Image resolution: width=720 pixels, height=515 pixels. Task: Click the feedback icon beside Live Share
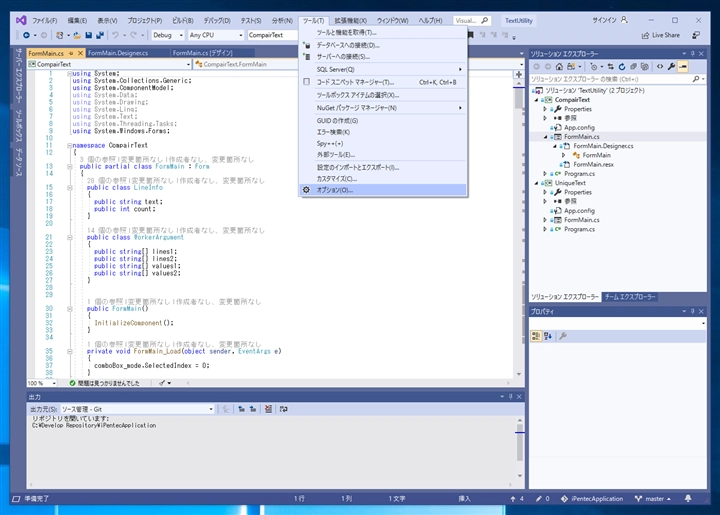696,35
